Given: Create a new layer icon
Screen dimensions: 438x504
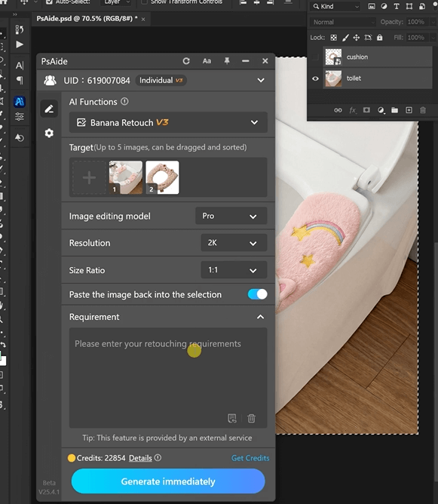Looking at the screenshot, I should pos(409,110).
